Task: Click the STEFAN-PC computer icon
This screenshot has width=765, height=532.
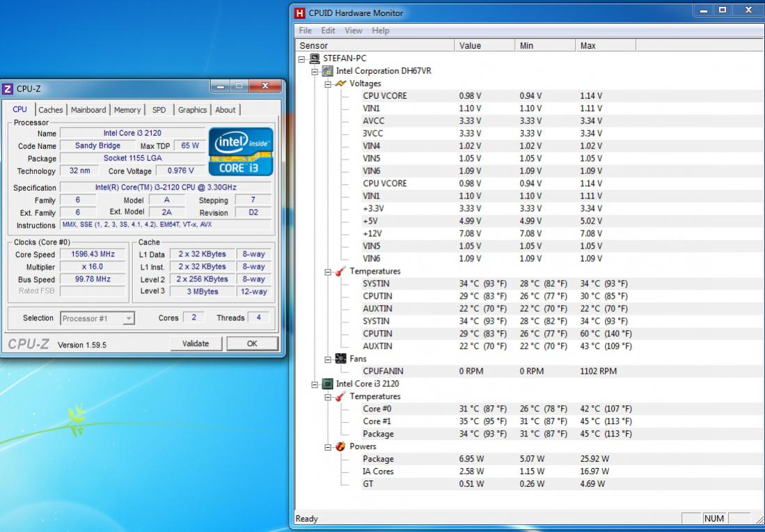Action: tap(315, 58)
